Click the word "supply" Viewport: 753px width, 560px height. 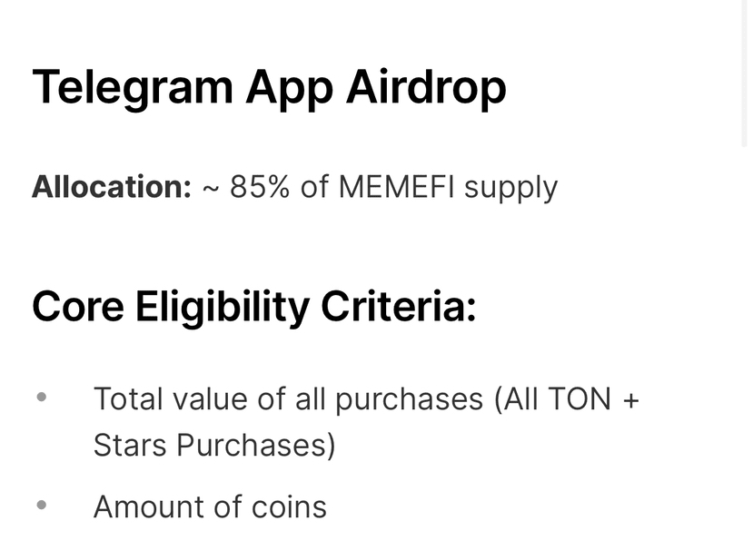(510, 189)
